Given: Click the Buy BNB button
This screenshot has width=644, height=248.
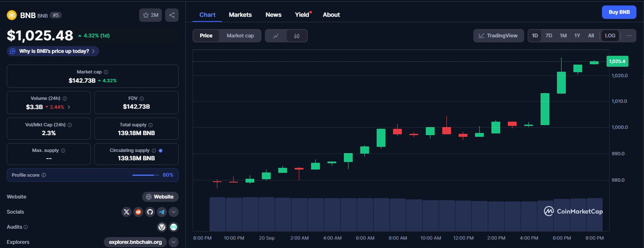Looking at the screenshot, I should 619,12.
